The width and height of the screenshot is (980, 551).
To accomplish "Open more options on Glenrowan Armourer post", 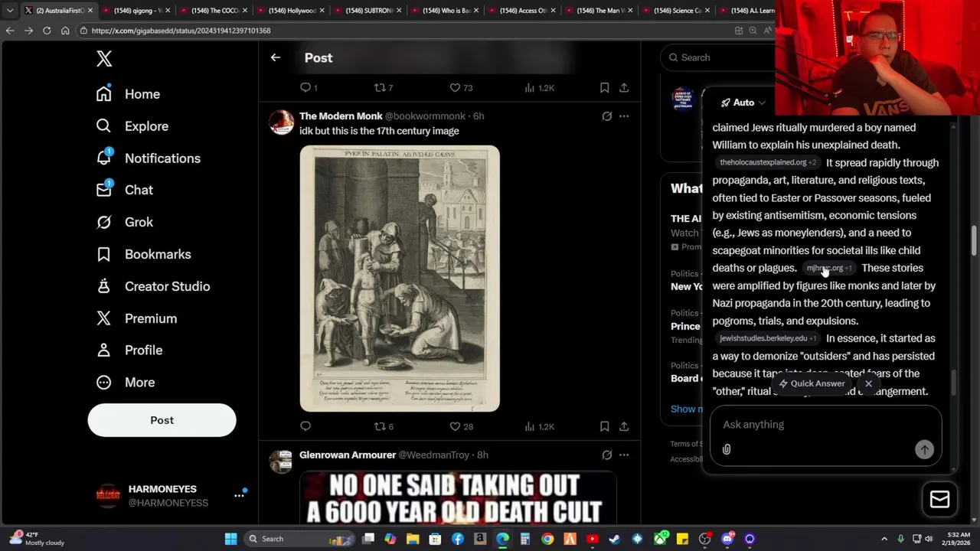I will [624, 455].
